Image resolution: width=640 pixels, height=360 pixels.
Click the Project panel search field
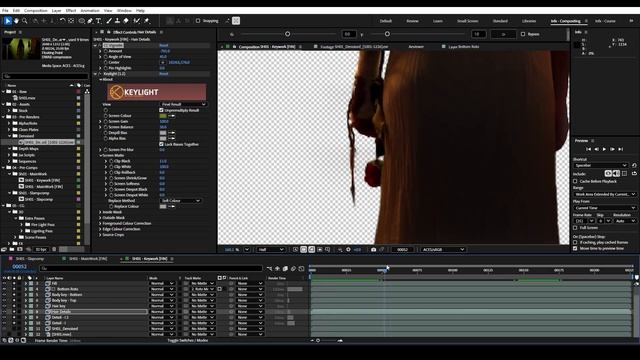pos(45,76)
